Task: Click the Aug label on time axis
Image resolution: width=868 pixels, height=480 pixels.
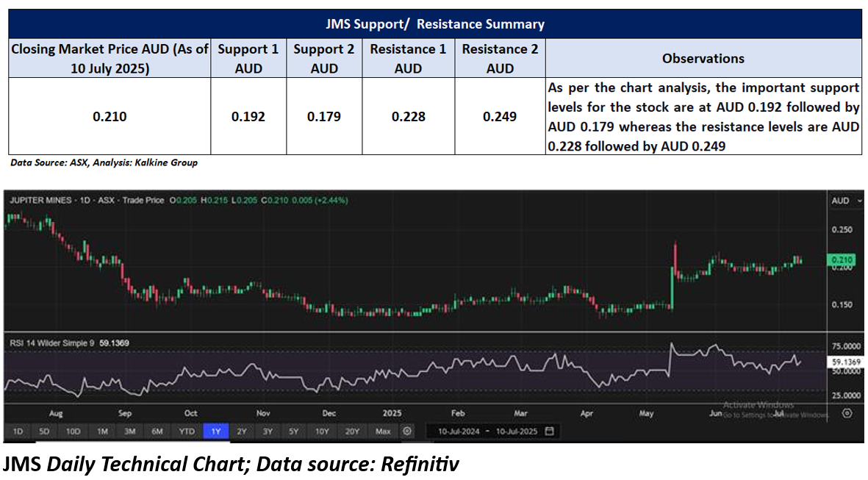Action: click(x=56, y=414)
